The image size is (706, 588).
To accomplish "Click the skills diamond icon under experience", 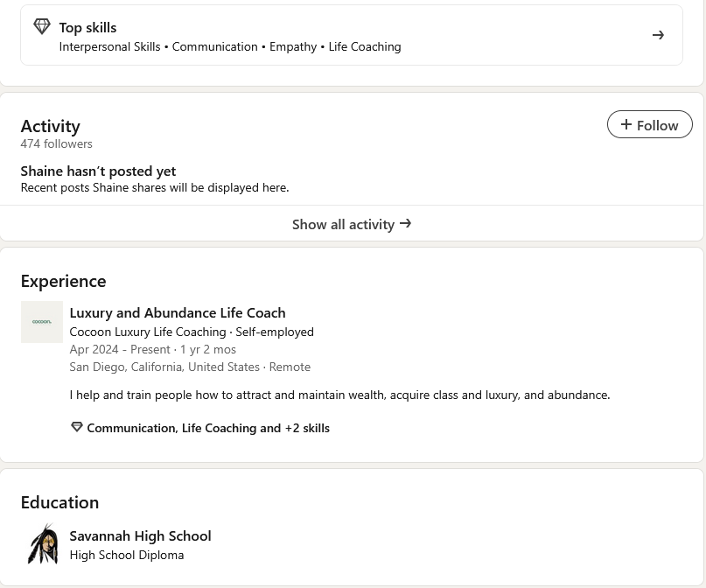I will click(76, 427).
